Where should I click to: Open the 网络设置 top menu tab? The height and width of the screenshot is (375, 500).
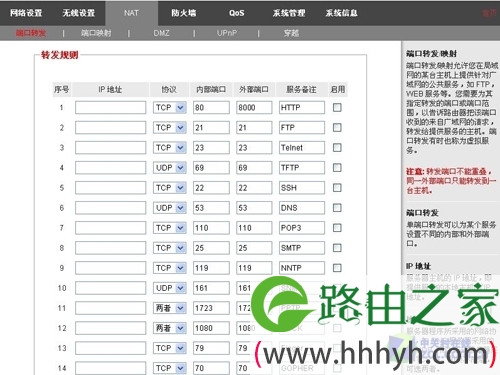pyautogui.click(x=26, y=13)
